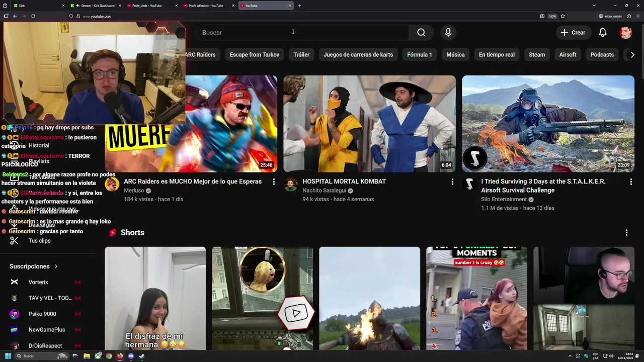644x362 pixels.
Task: Filter by Fórmula 1 chip
Action: pyautogui.click(x=420, y=55)
